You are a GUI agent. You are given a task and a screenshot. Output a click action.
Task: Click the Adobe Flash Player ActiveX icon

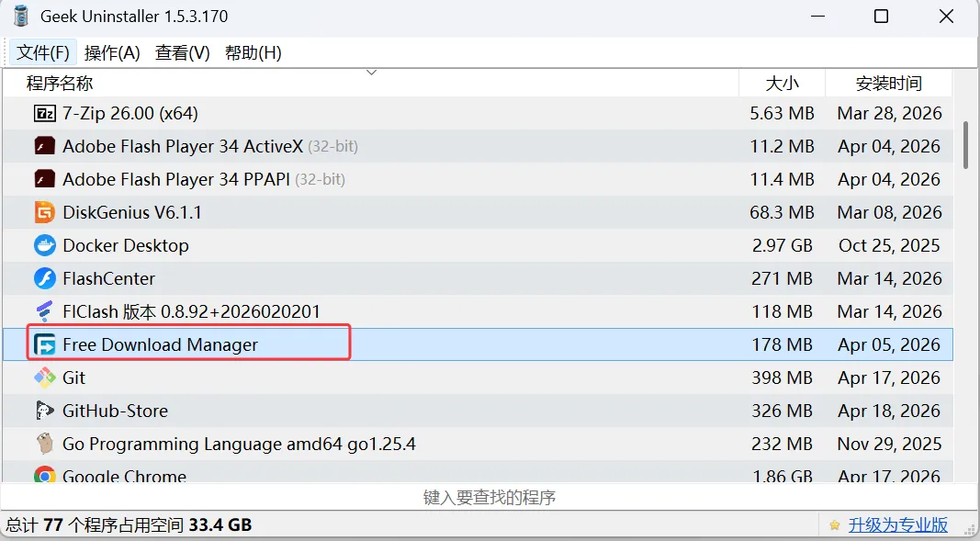pyautogui.click(x=44, y=146)
